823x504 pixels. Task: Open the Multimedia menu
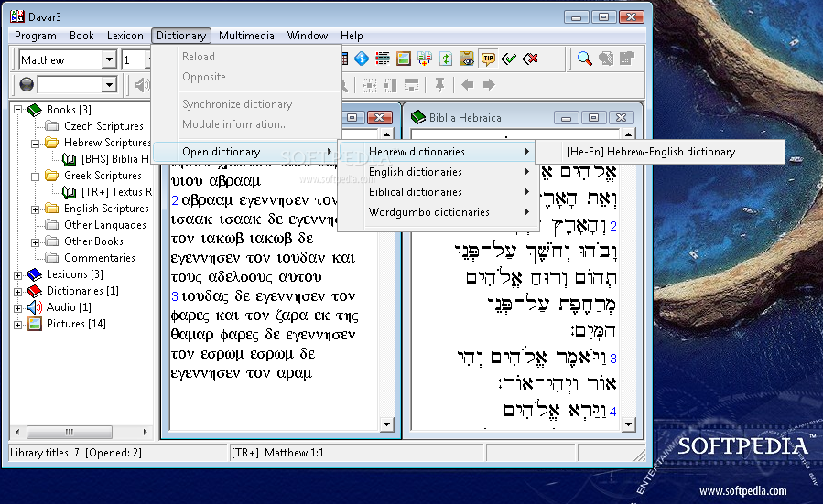coord(246,36)
